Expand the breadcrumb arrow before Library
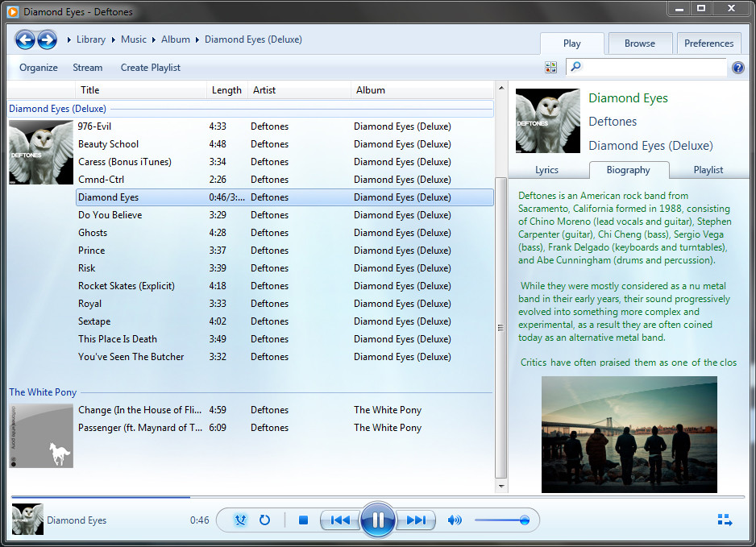The height and width of the screenshot is (547, 756). [69, 39]
